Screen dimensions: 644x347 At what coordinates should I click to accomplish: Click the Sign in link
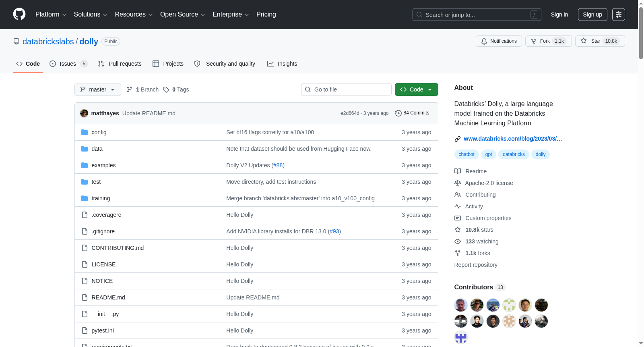click(559, 15)
